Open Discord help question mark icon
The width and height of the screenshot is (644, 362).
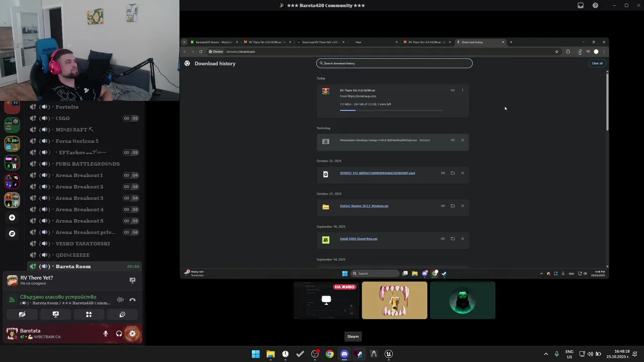pos(595,6)
